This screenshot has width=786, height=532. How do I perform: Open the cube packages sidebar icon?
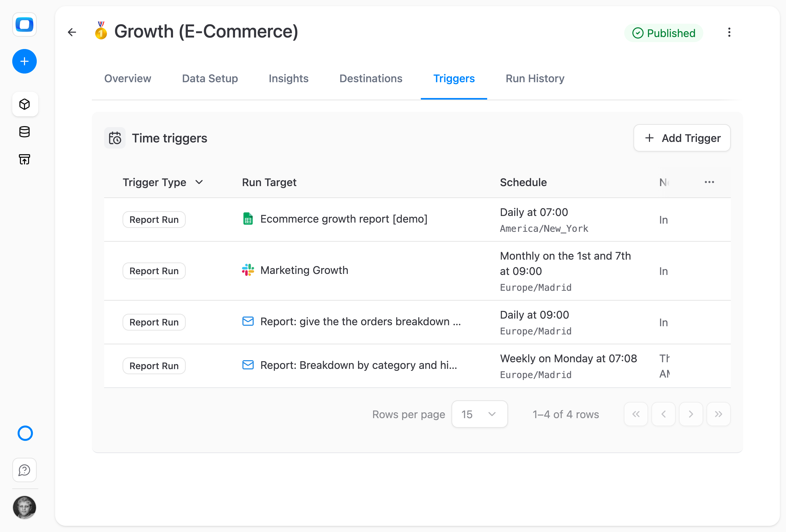25,104
